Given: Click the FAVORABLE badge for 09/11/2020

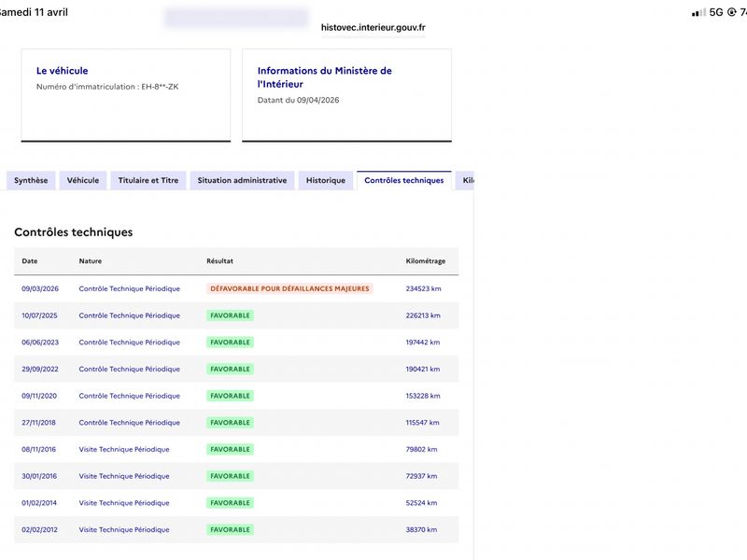Looking at the screenshot, I should pyautogui.click(x=230, y=396).
